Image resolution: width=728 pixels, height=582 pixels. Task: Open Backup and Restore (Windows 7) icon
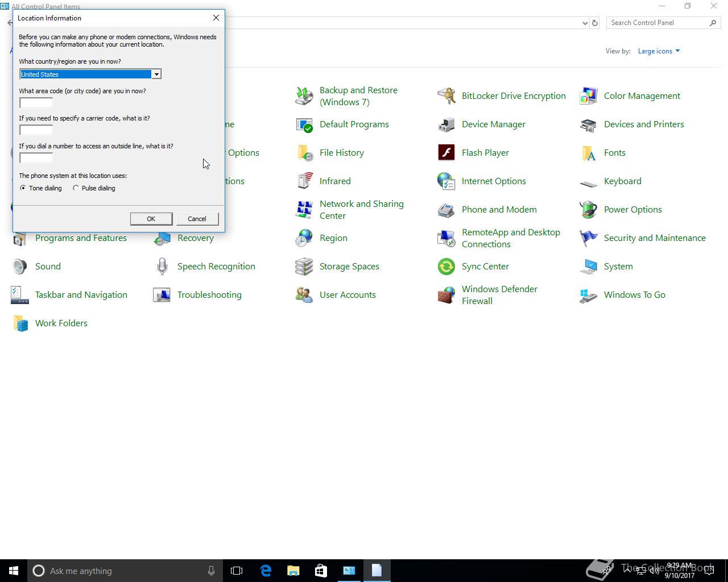click(x=304, y=96)
